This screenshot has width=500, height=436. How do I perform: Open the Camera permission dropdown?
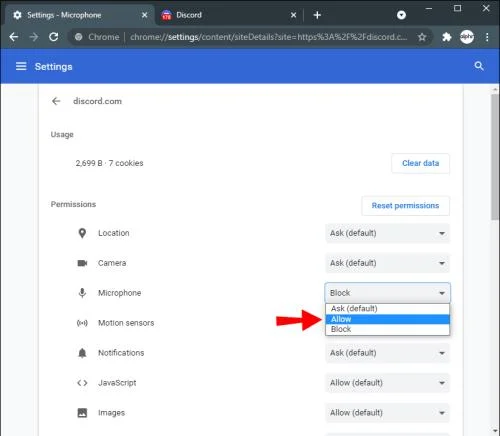click(x=387, y=263)
